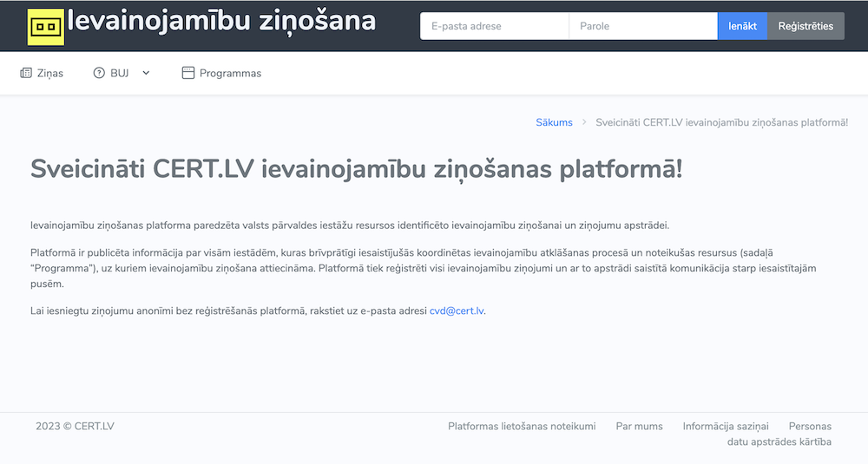This screenshot has height=464, width=868.
Task: Click the Ievainojamību ziņošana site title
Action: (x=221, y=23)
